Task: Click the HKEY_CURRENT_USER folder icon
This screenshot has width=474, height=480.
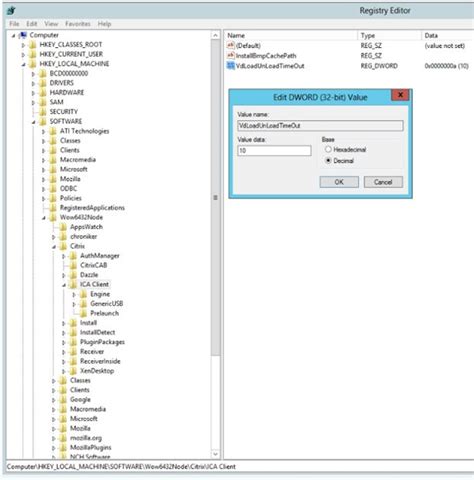Action: tap(33, 54)
